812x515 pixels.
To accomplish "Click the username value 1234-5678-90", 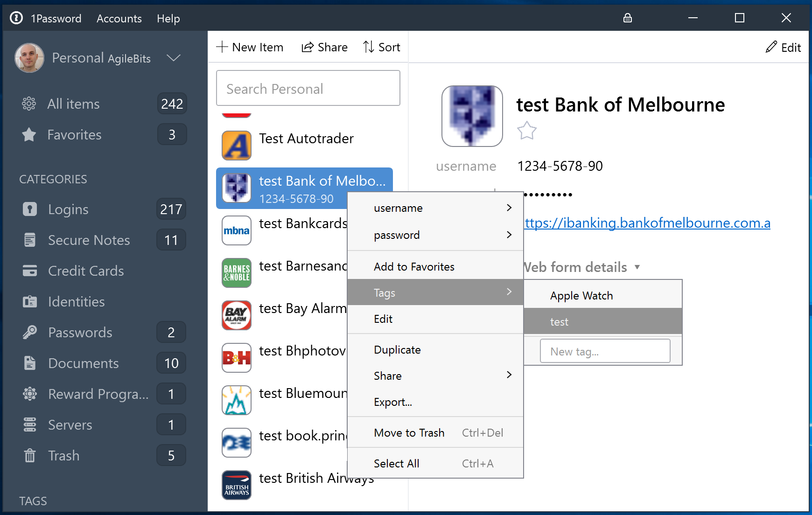I will pos(560,166).
